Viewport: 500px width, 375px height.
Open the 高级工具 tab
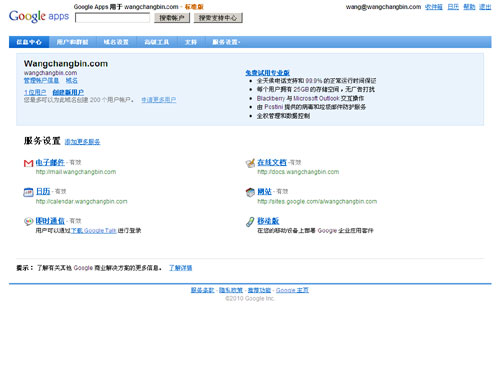(x=157, y=42)
